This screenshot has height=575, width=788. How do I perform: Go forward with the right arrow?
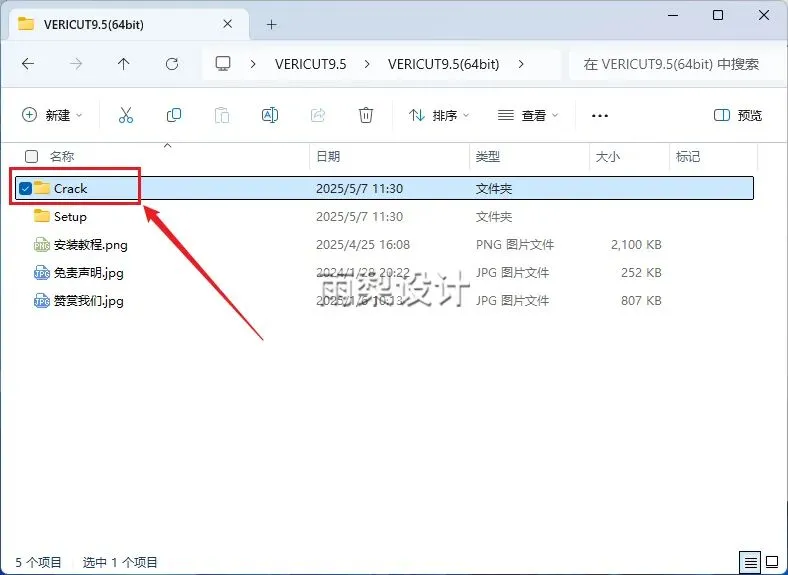76,64
